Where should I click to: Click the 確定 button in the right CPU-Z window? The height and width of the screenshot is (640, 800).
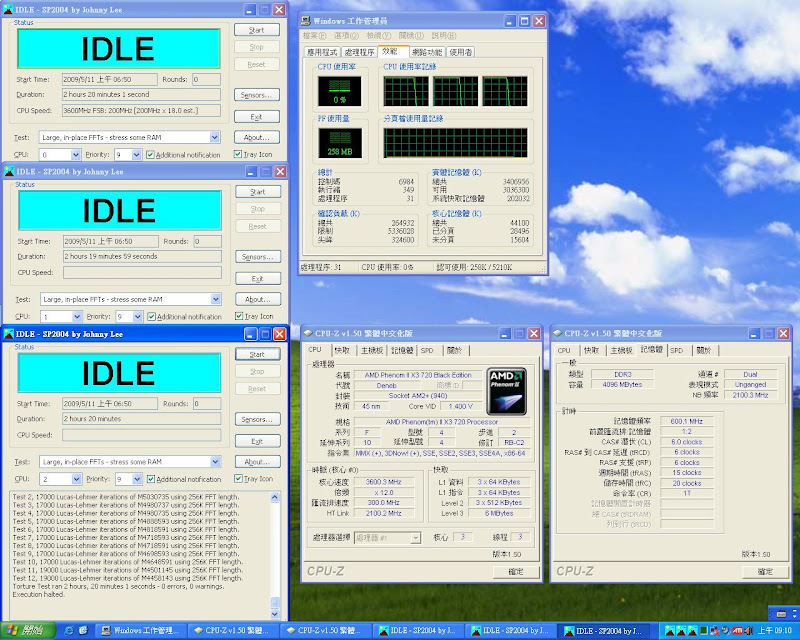(765, 571)
